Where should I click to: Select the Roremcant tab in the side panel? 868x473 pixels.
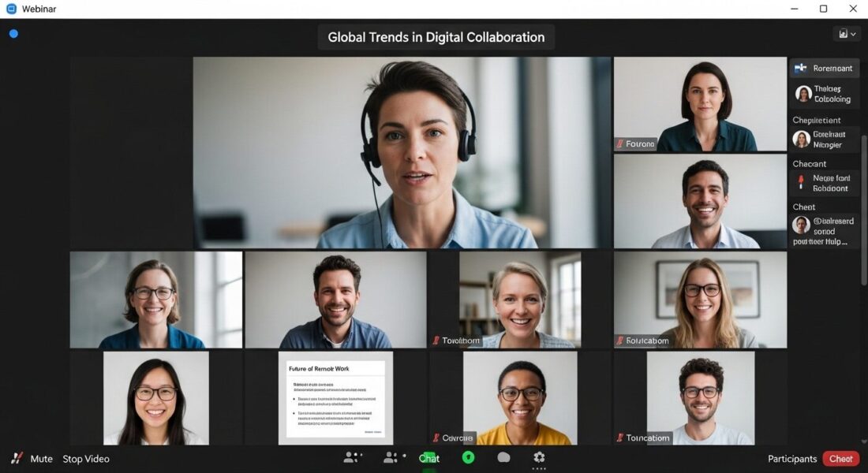pos(824,69)
